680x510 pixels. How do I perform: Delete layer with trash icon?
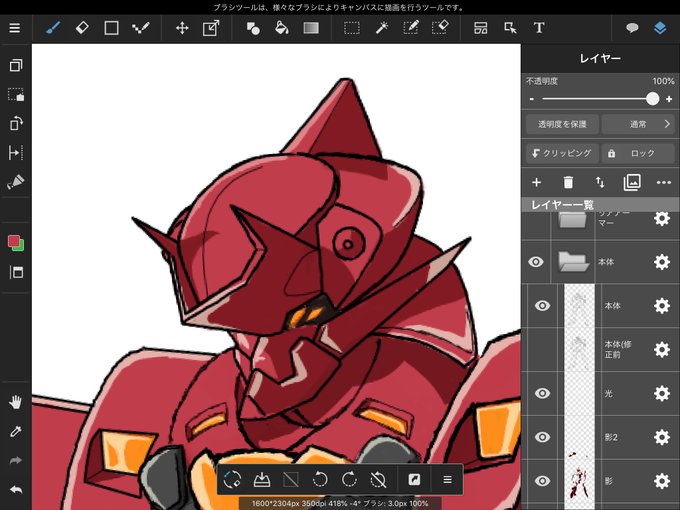[568, 183]
